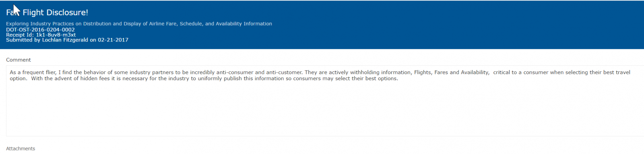Screen dimensions: 644x154
Task: Click the Attachments section label
Action: tap(21, 149)
